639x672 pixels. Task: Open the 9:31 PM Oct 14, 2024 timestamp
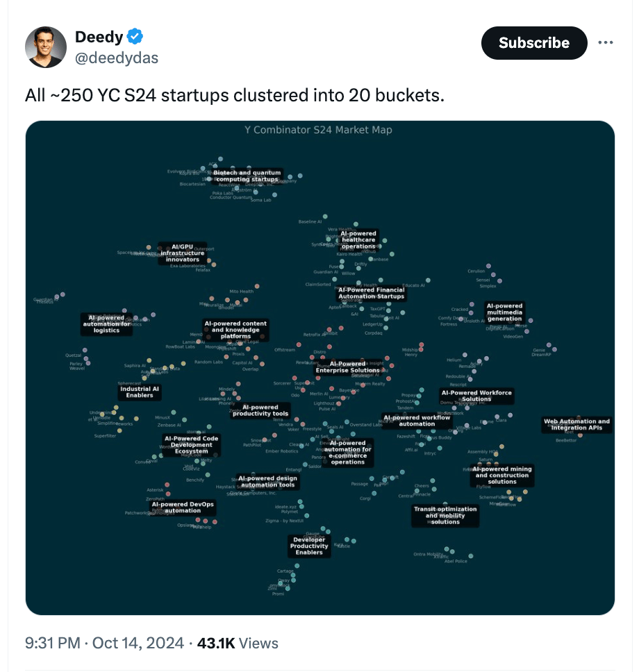pos(104,643)
